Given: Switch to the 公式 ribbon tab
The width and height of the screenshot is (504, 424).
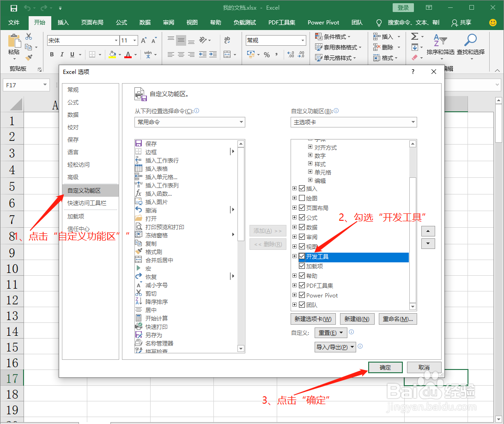Looking at the screenshot, I should (121, 23).
